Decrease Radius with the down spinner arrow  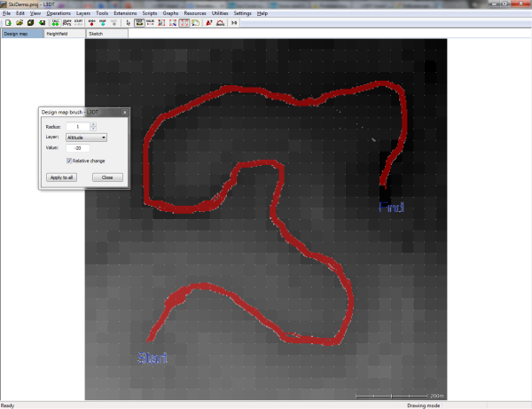pyautogui.click(x=93, y=130)
